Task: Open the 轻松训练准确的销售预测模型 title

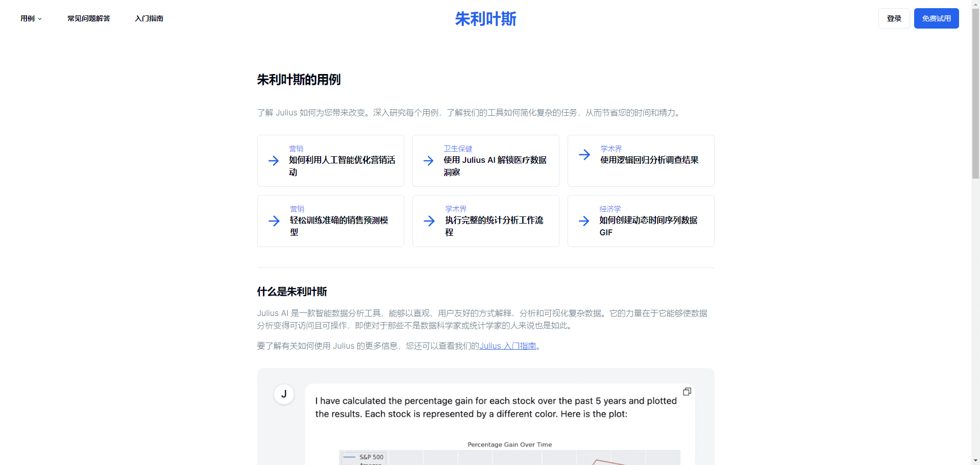Action: pos(339,226)
